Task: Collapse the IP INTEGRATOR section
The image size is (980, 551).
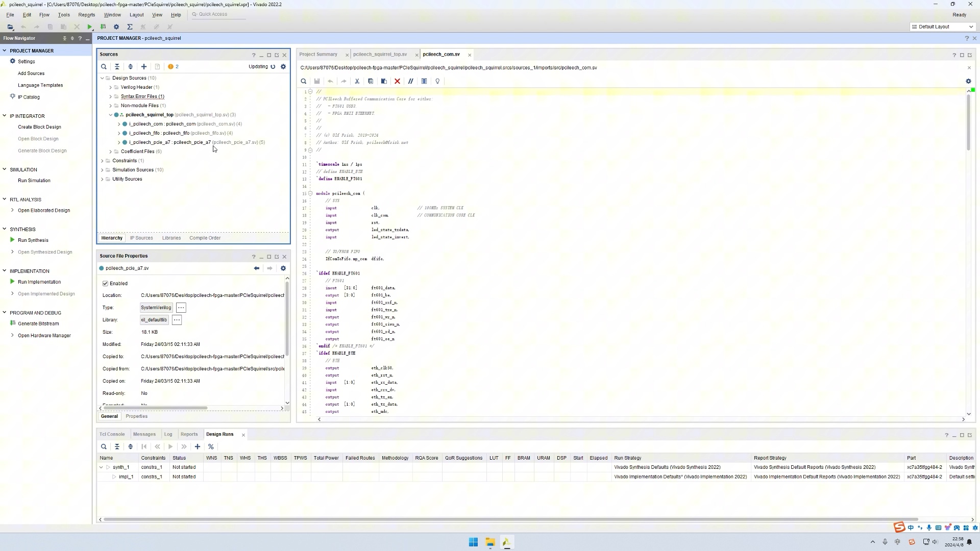Action: (4, 116)
